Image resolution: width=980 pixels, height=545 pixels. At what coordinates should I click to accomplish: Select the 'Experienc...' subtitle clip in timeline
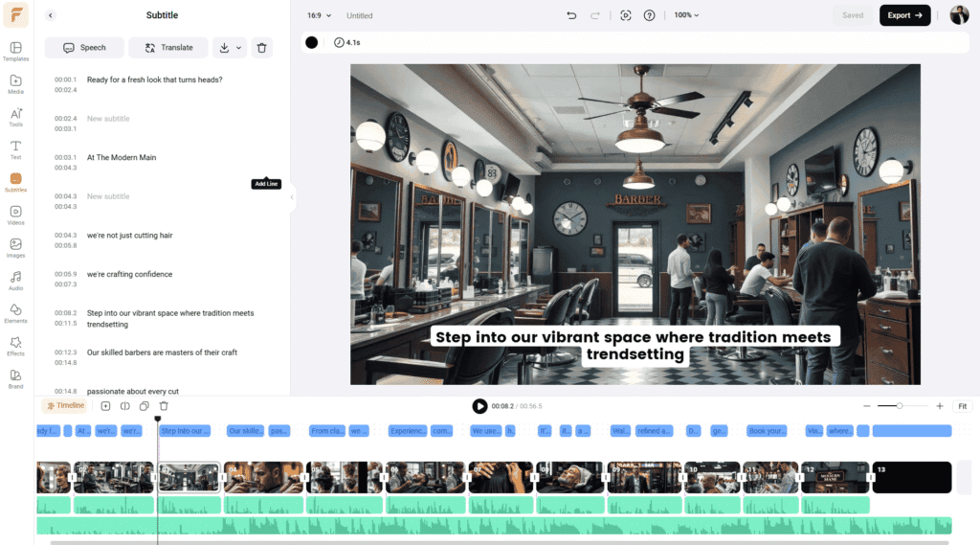[408, 431]
